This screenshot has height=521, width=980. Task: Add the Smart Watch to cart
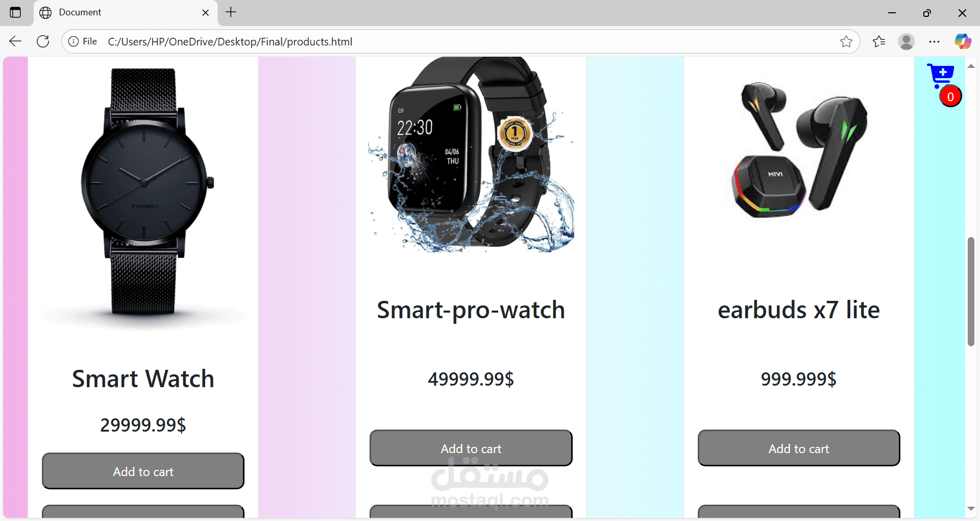pos(143,471)
